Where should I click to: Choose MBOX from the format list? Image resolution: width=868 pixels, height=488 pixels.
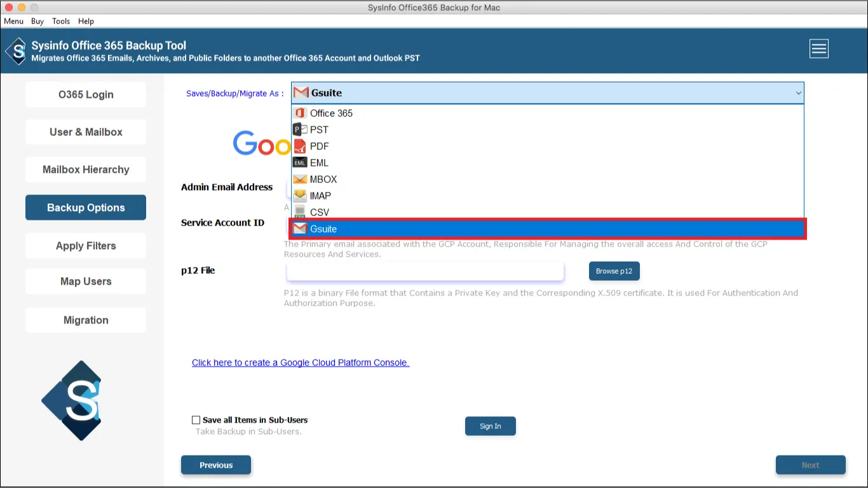[548, 179]
